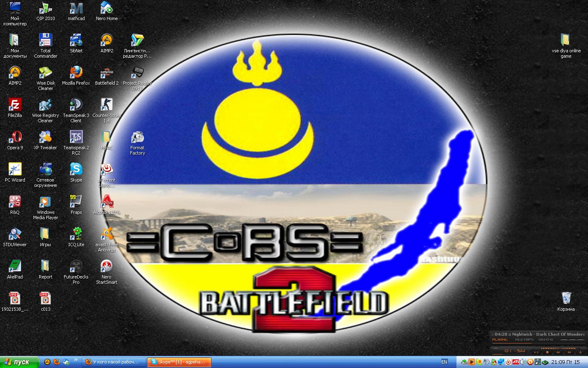The height and width of the screenshot is (368, 588).
Task: Launch the FutureDecks Pro shortcut
Action: pos(76,272)
